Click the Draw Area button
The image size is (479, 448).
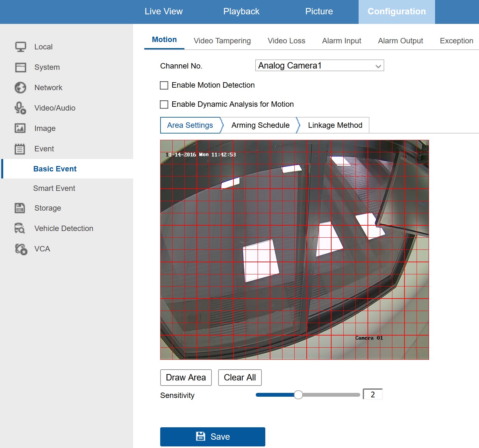[186, 378]
